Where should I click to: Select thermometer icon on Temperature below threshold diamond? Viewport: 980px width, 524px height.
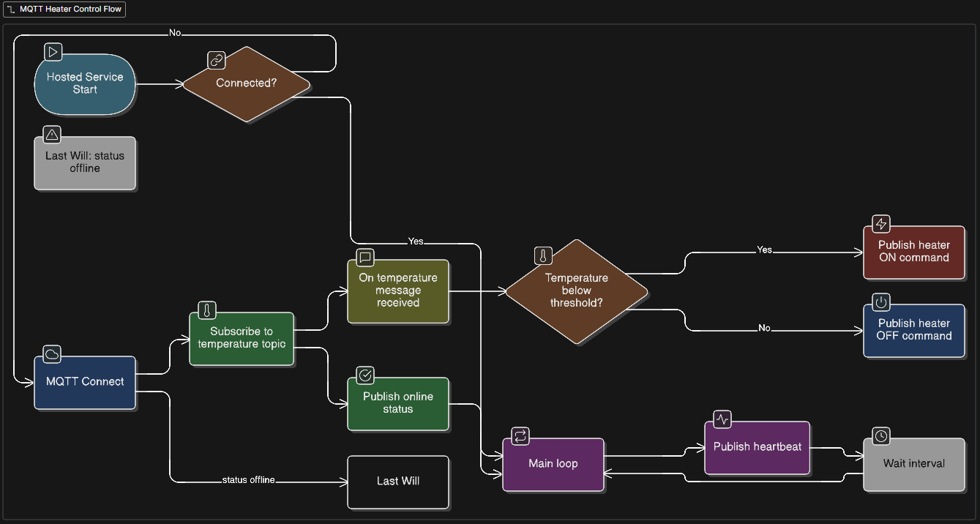point(542,255)
